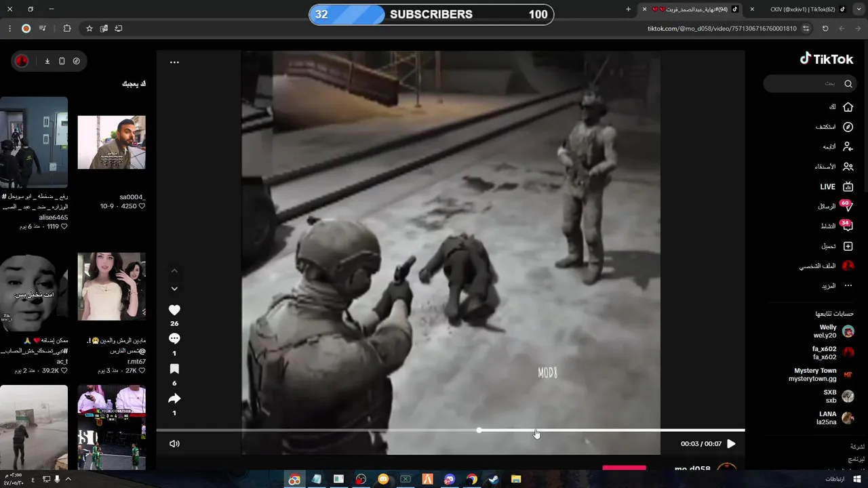This screenshot has height=488, width=868.
Task: Reload the page
Action: pos(825,28)
